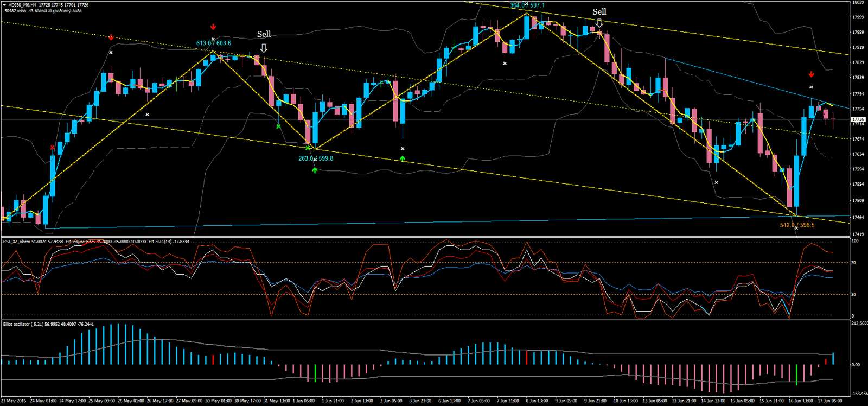
Task: Select the orange 542.0 / 596.5 label
Action: click(x=797, y=225)
